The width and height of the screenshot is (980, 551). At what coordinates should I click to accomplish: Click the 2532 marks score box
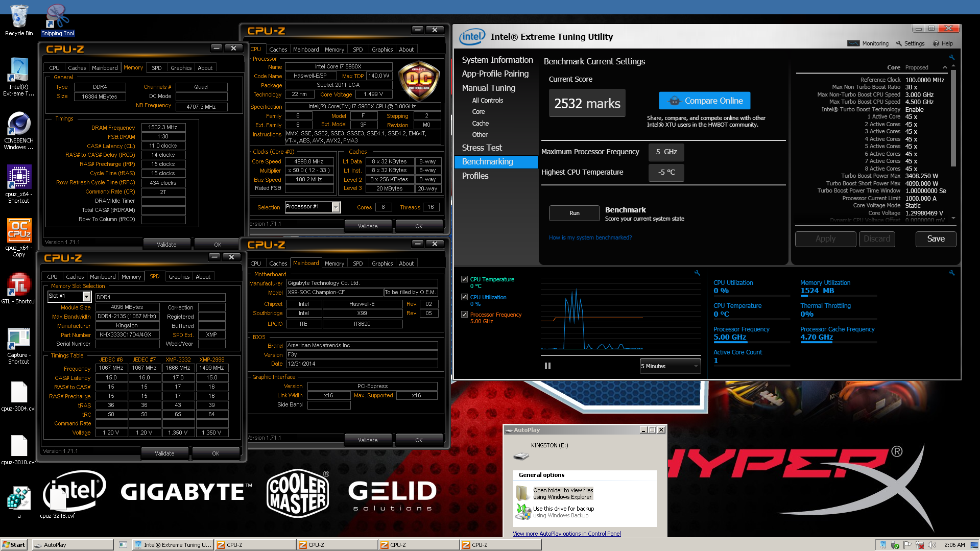pyautogui.click(x=587, y=103)
